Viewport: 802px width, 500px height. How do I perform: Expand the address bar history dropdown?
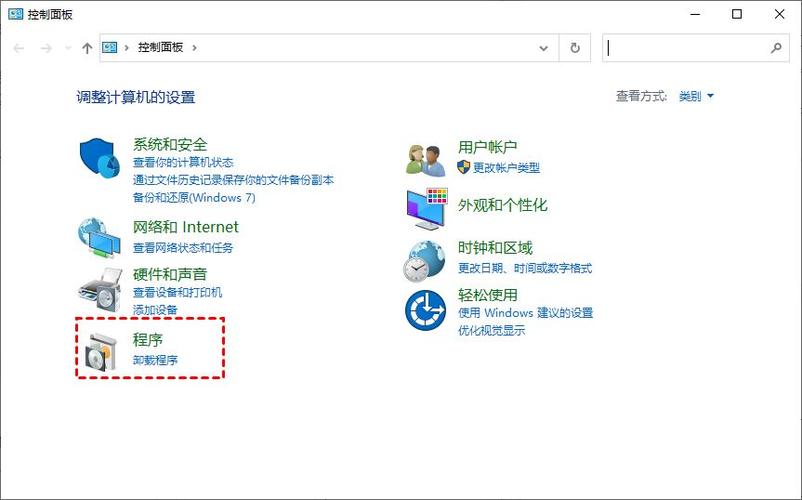543,48
